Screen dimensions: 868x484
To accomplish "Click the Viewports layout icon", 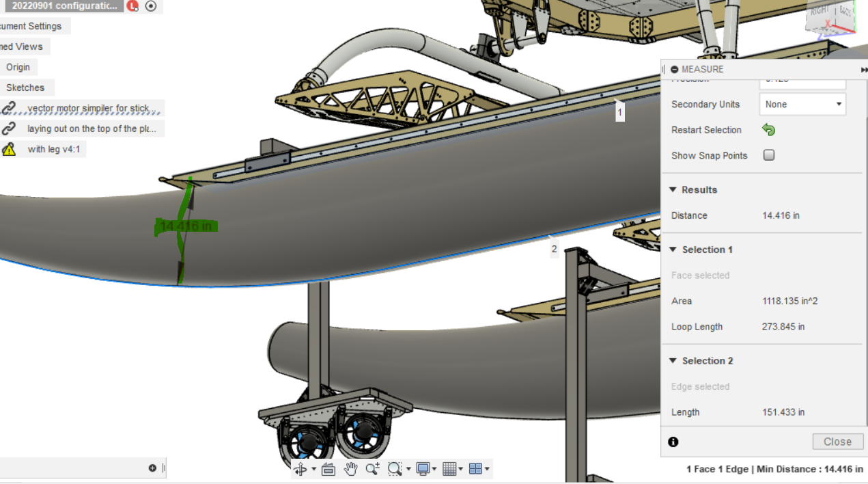I will [x=476, y=469].
